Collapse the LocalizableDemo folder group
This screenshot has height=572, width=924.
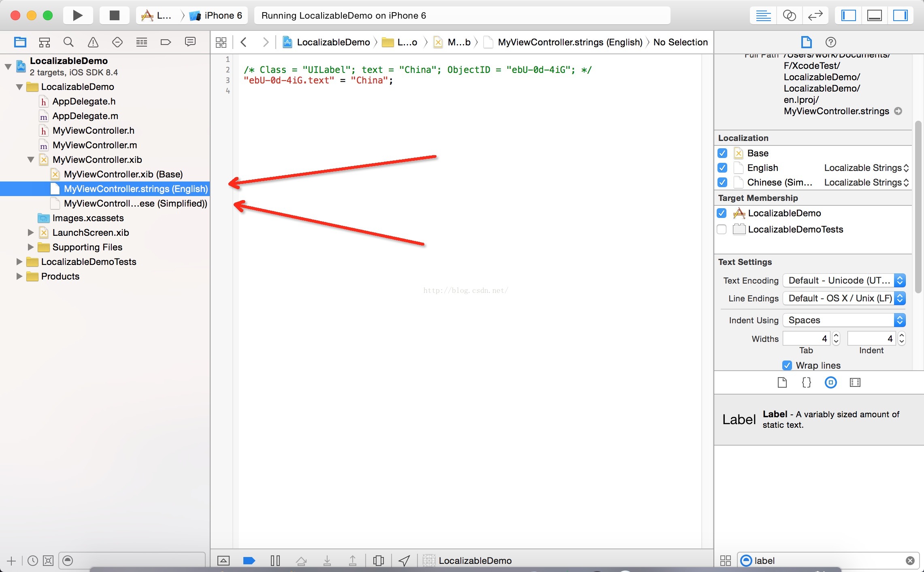[19, 87]
